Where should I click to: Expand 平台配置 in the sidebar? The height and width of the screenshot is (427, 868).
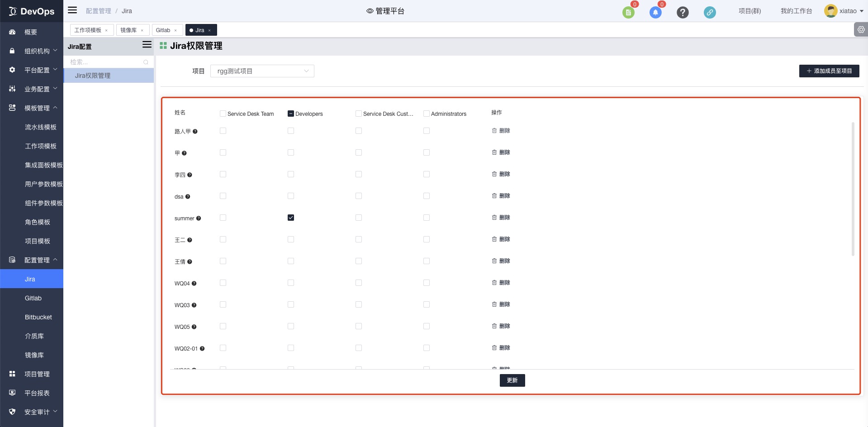[x=32, y=70]
